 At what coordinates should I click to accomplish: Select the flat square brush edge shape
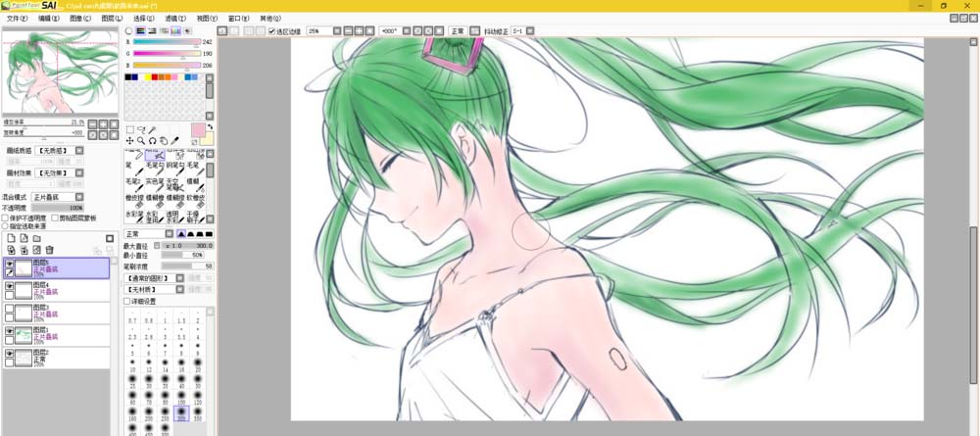point(210,234)
